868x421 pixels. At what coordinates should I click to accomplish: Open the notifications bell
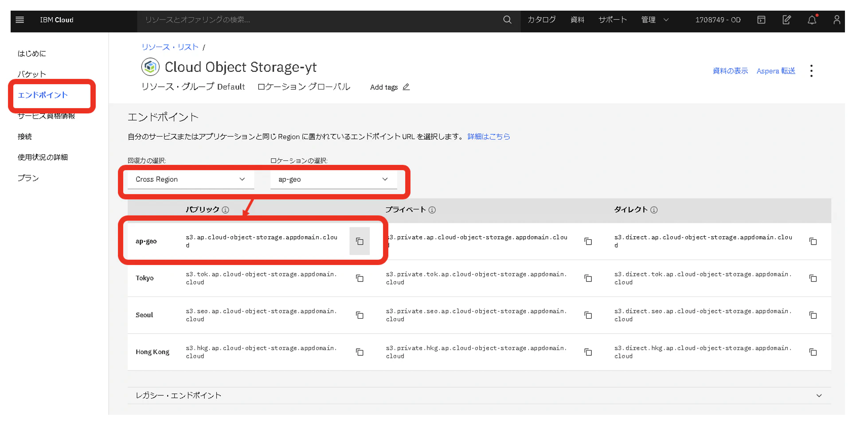tap(812, 20)
